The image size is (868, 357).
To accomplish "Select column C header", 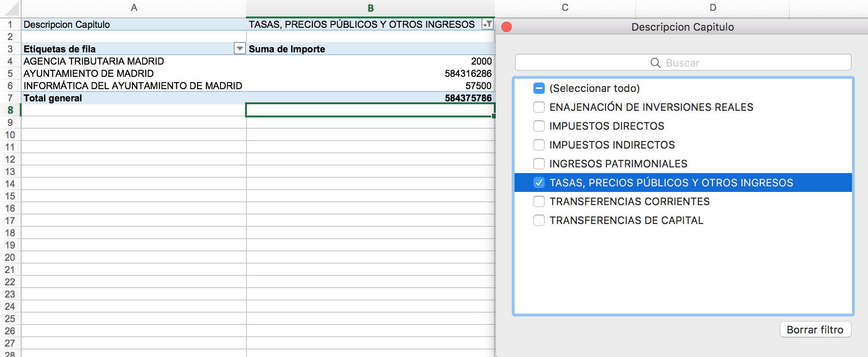I will (x=565, y=8).
